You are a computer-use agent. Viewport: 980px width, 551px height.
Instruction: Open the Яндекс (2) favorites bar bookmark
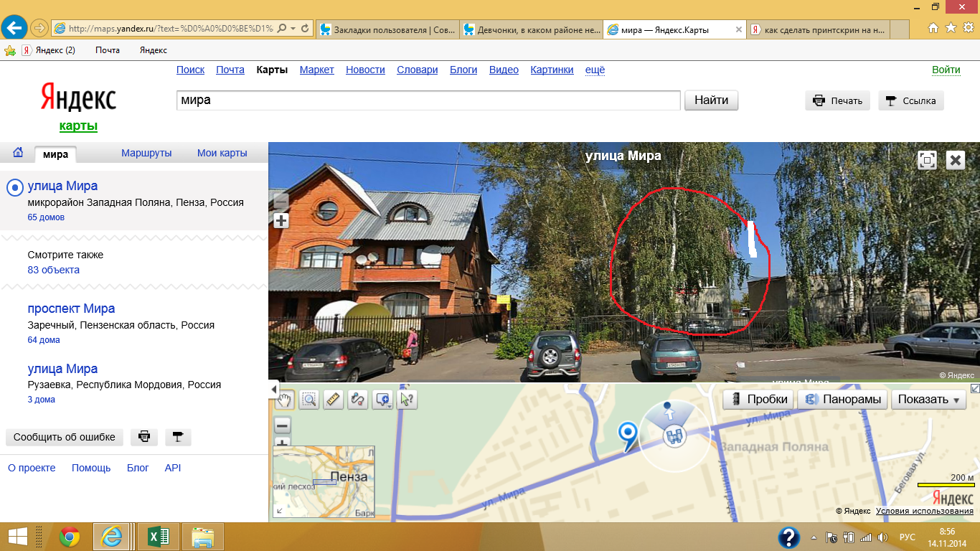click(48, 50)
